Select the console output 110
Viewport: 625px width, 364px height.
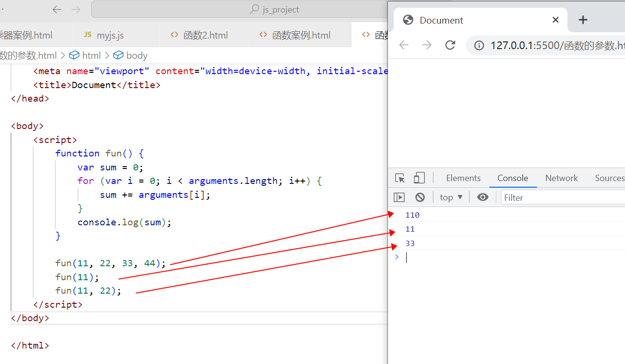[x=412, y=215]
